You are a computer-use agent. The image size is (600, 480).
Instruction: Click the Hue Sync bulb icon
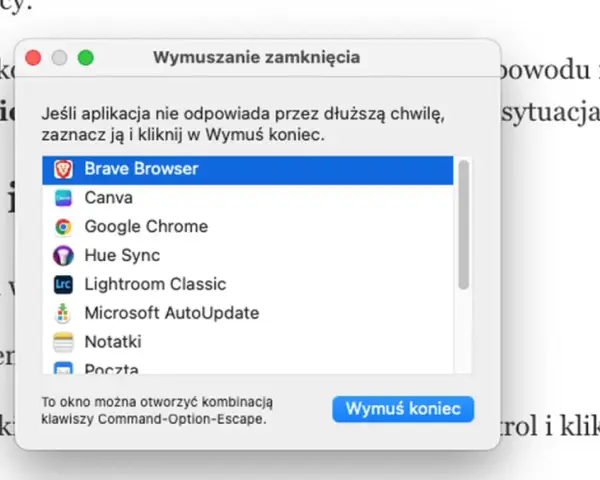(x=63, y=255)
